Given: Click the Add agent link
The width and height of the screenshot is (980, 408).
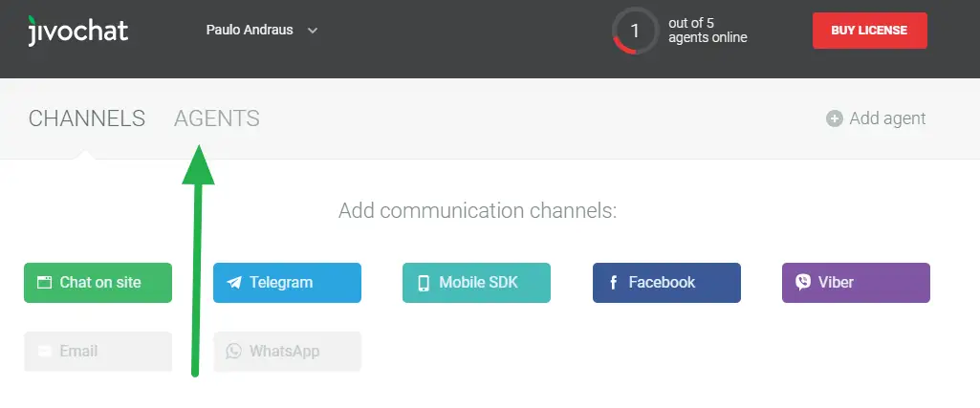Looking at the screenshot, I should tap(887, 118).
